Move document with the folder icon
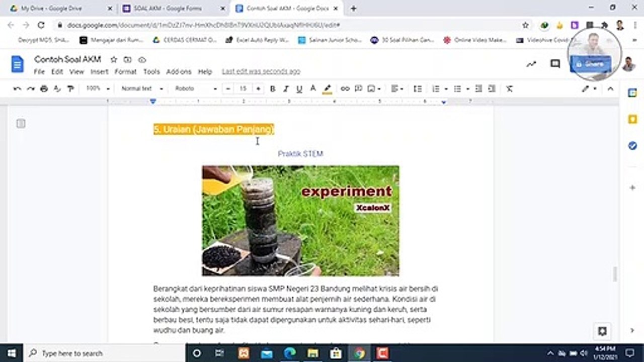644x362 pixels. tap(128, 59)
